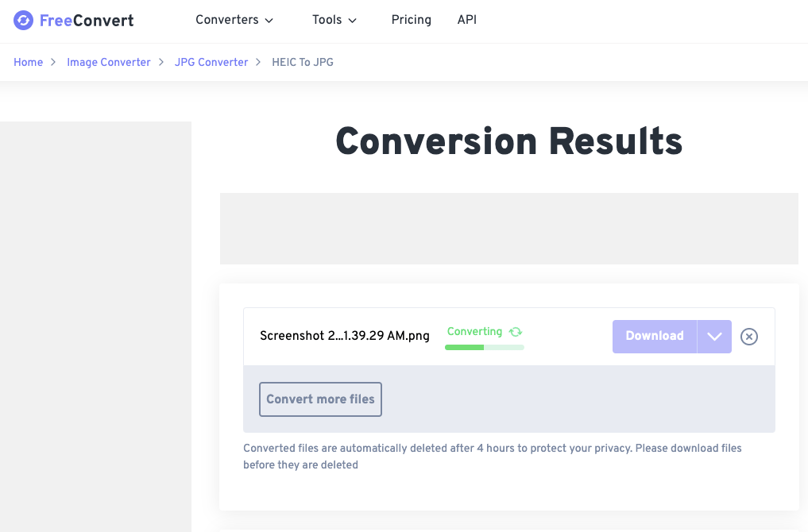Click the Download button

655,337
